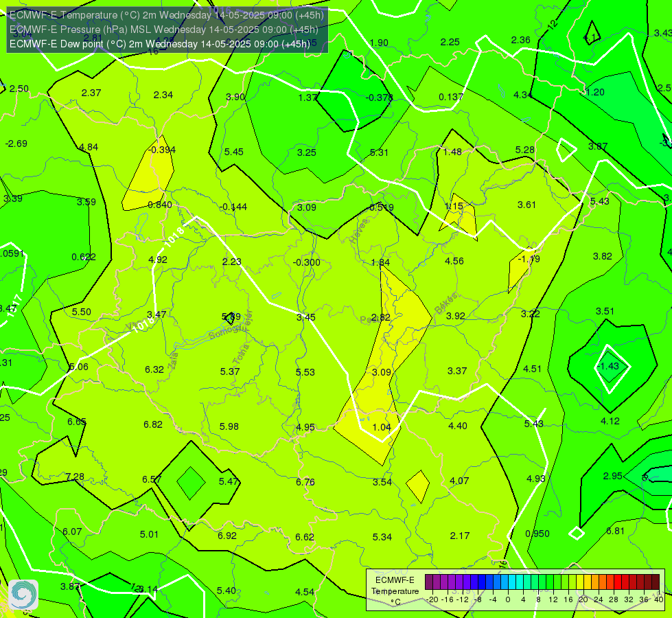This screenshot has width=672, height=618.
Task: Click the dew point value 3.90
Action: point(235,97)
